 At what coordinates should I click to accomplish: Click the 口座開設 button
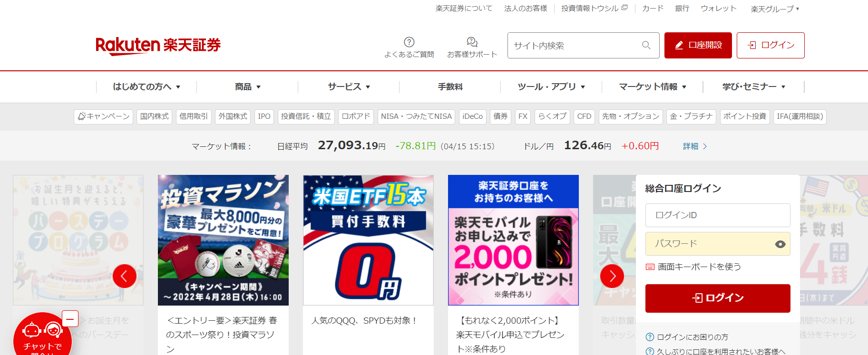click(698, 45)
